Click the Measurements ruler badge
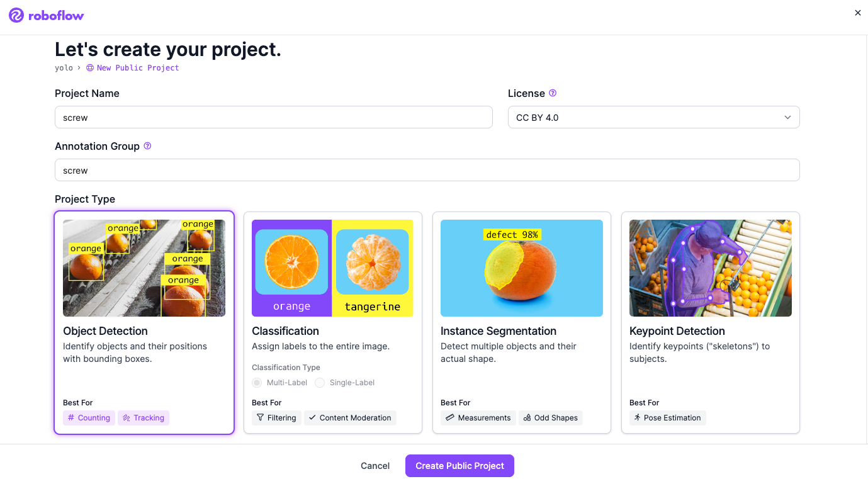Viewport: 868px width, 479px height. 478,418
